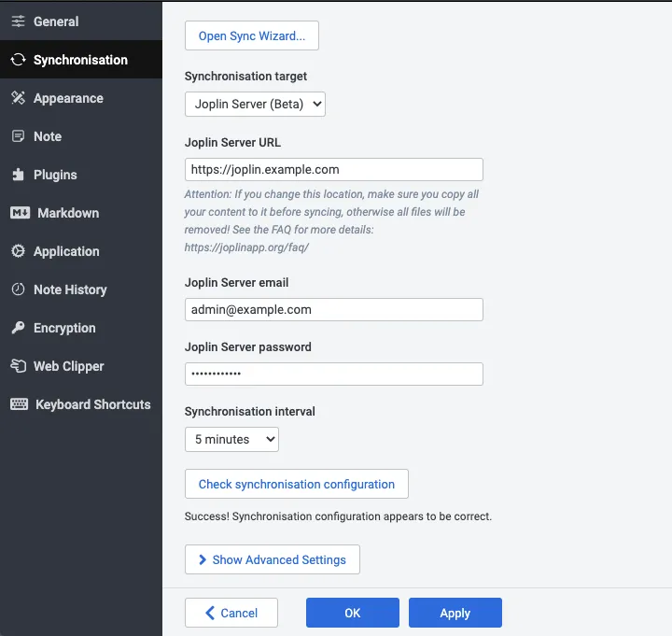Screen dimensions: 672x636
Task: Click the chevron in Show Advanced Settings
Action: [x=203, y=559]
